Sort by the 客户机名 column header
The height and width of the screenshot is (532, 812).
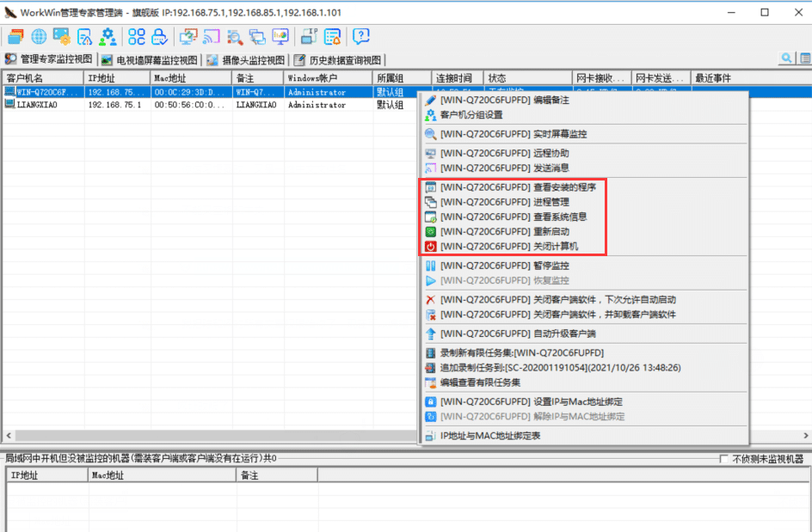click(x=43, y=78)
